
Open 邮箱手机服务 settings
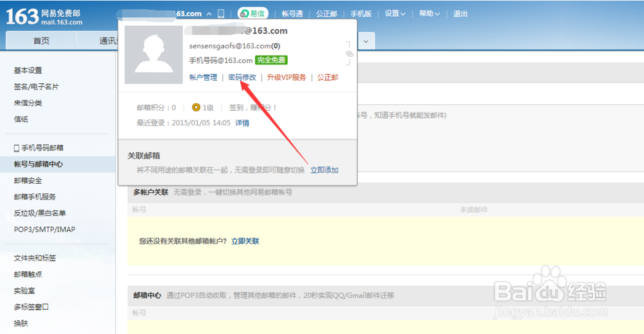(x=35, y=197)
